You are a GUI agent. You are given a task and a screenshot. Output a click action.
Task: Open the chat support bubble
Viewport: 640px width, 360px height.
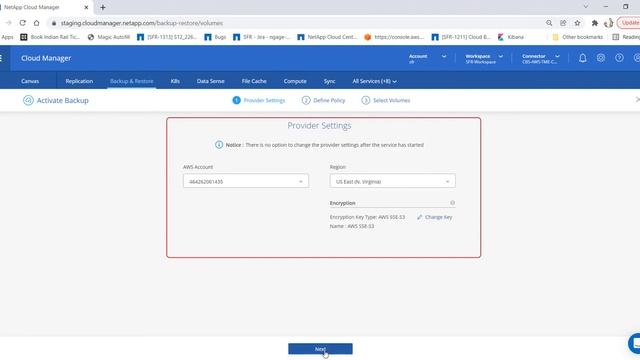point(635,343)
